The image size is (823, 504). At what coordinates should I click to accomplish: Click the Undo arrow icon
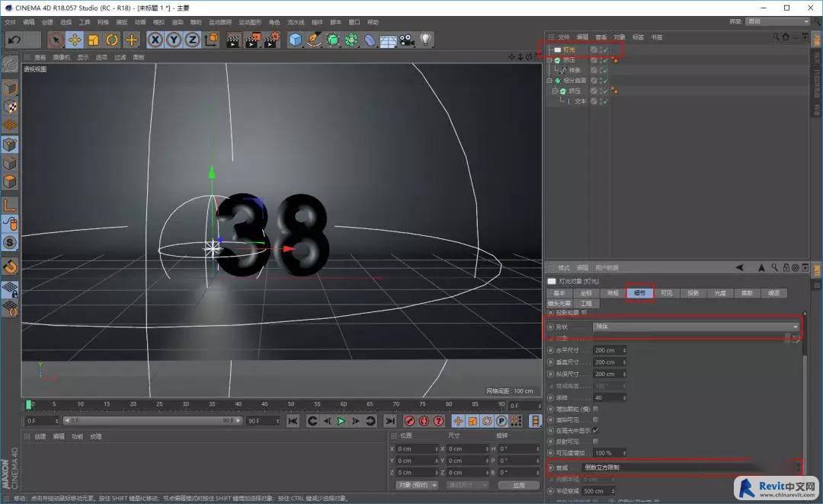point(14,40)
